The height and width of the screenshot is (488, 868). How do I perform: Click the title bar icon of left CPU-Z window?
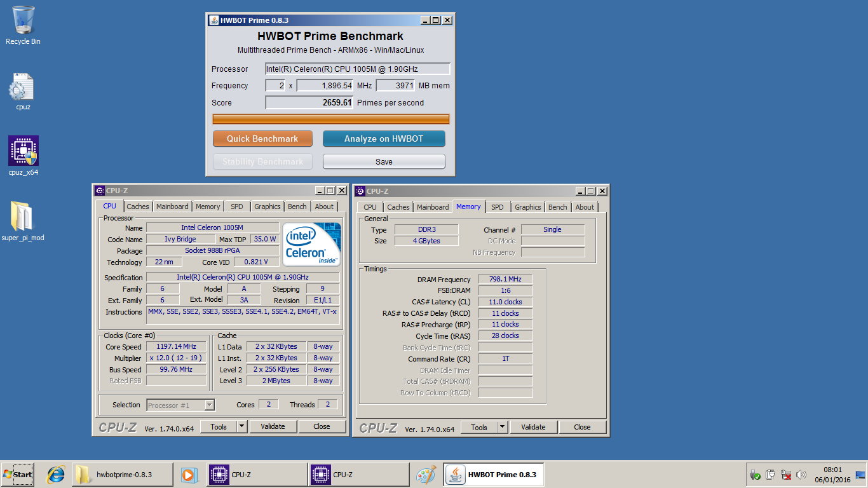click(x=99, y=191)
